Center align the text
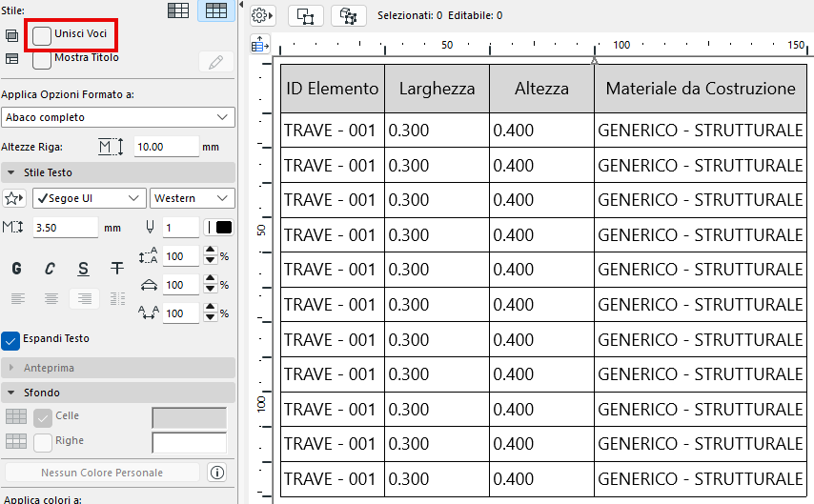Screen dimensions: 814x504 [51, 298]
